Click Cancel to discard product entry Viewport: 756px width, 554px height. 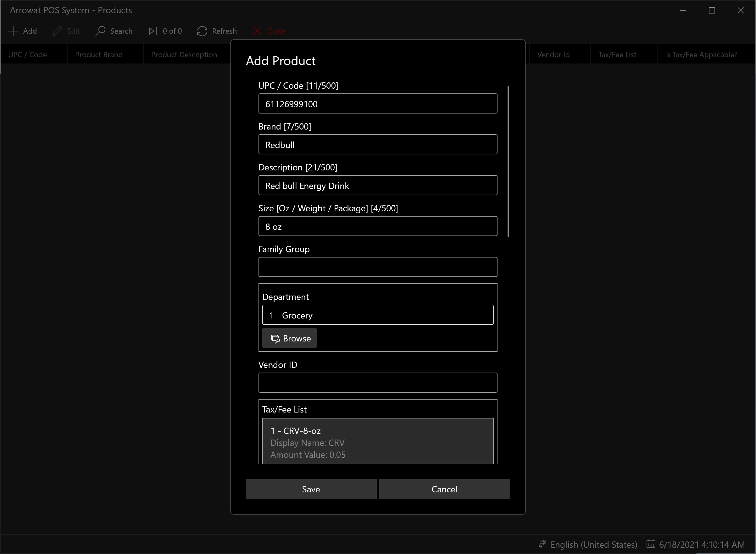(444, 488)
